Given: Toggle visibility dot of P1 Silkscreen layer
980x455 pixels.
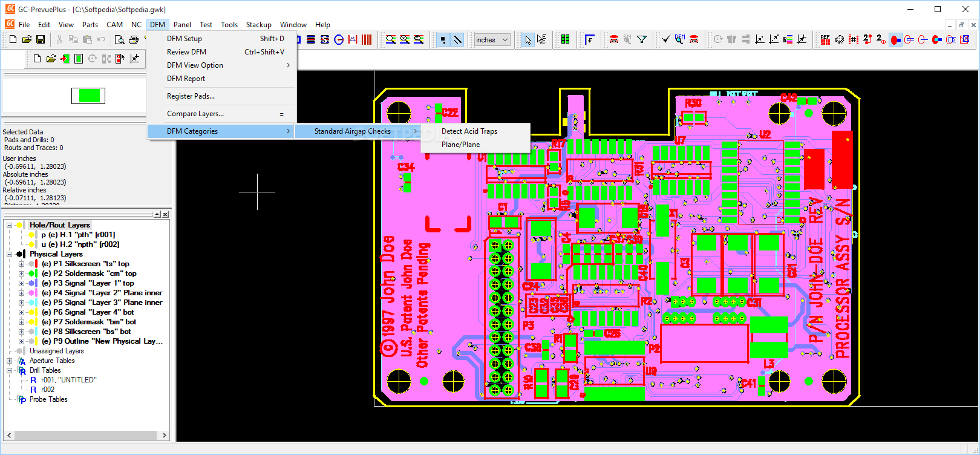Looking at the screenshot, I should tap(31, 264).
